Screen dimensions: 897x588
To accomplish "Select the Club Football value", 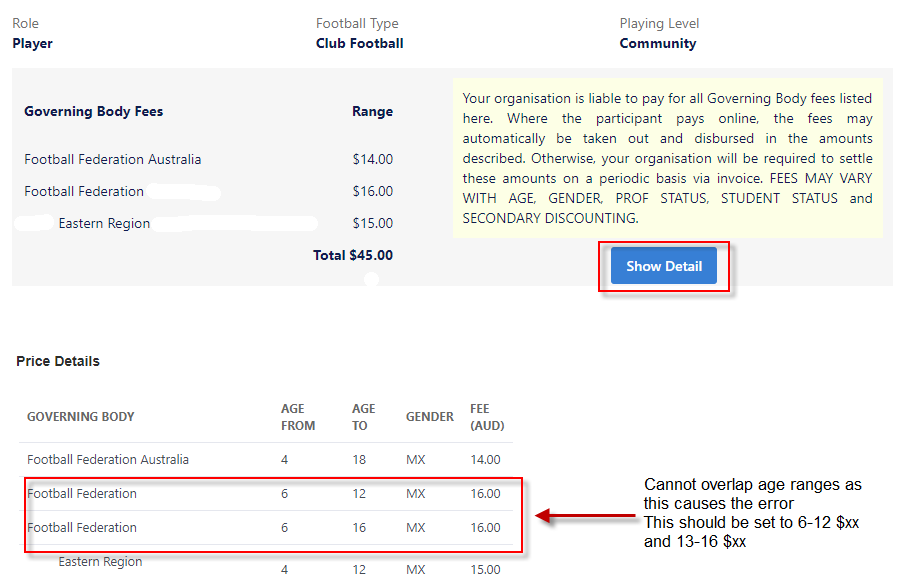I will tap(360, 43).
